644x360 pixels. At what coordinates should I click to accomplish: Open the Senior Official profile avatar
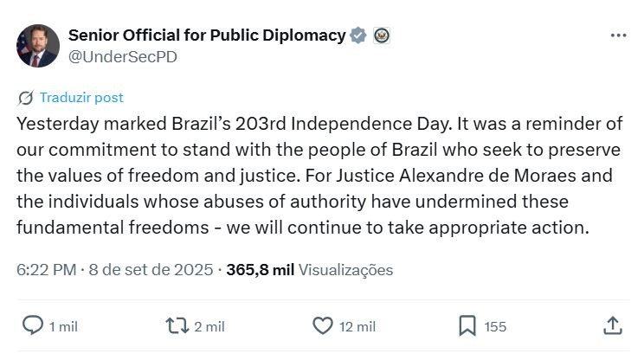tap(38, 46)
